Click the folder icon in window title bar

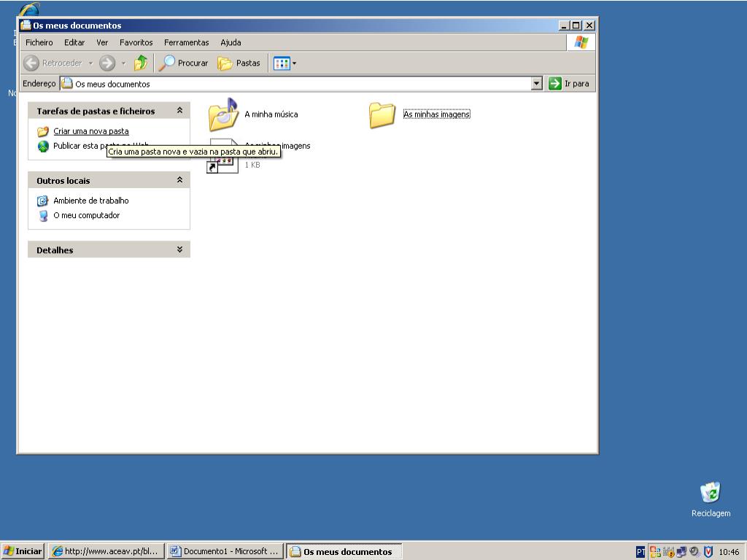pos(26,25)
